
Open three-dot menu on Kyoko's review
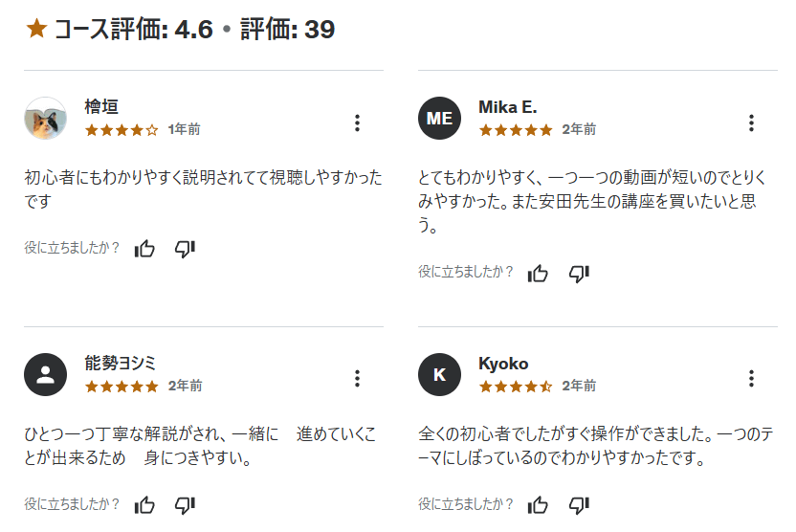[751, 379]
